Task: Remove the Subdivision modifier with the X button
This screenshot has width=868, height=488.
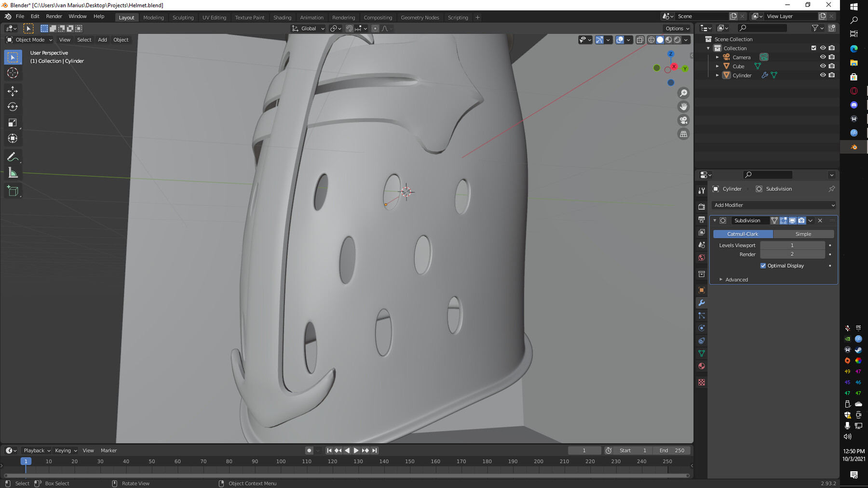Action: pyautogui.click(x=820, y=221)
